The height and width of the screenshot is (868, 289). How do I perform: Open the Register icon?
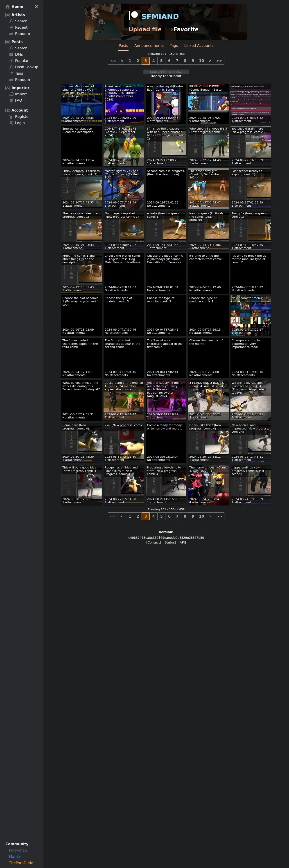pos(11,116)
